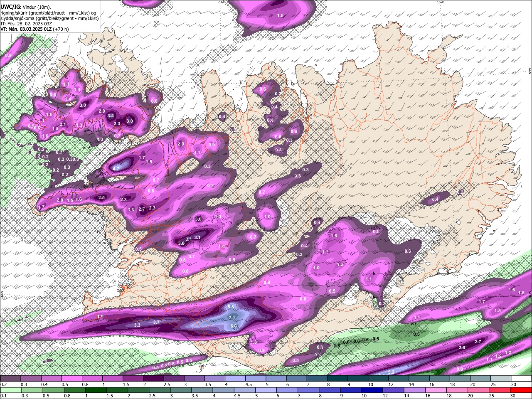
Task: Select lower legend swatch starting at 7
Action: (x=308, y=390)
